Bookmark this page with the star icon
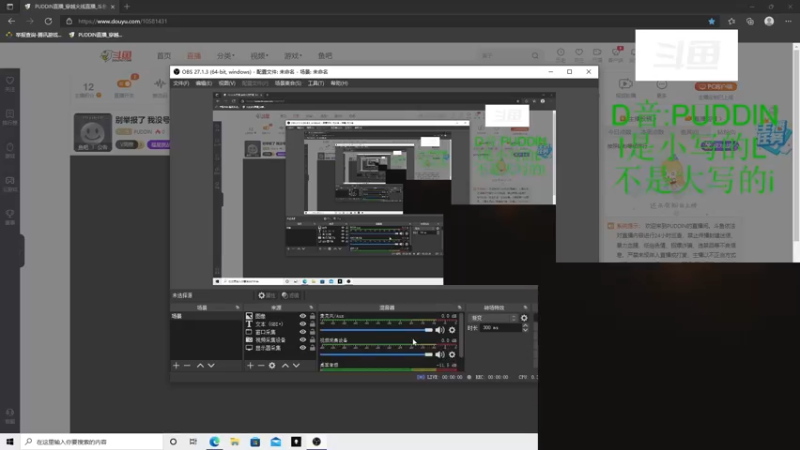 (711, 21)
